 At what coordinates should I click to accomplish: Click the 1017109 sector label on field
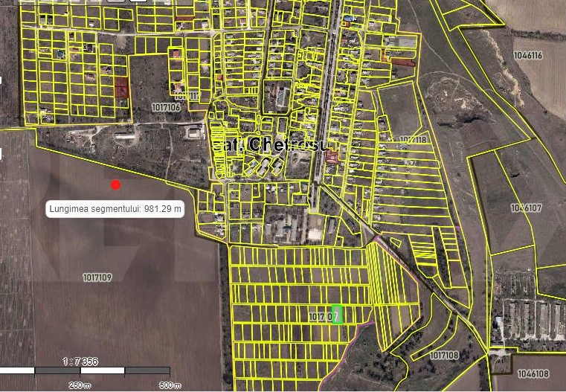[x=97, y=277]
